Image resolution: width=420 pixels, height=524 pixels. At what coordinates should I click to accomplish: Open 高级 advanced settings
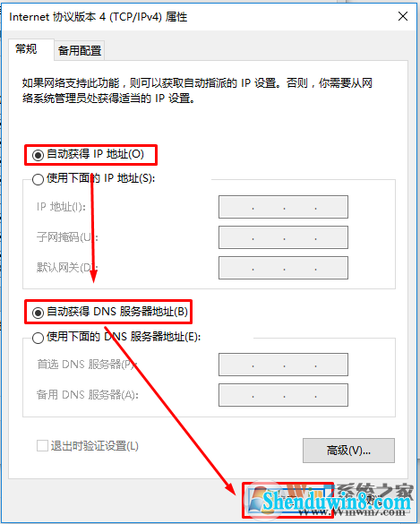[348, 451]
